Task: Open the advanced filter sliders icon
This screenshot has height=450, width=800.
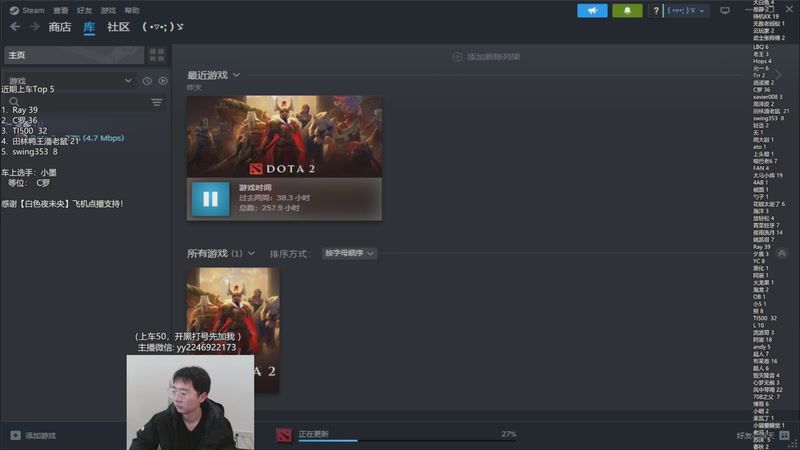Action: click(157, 102)
